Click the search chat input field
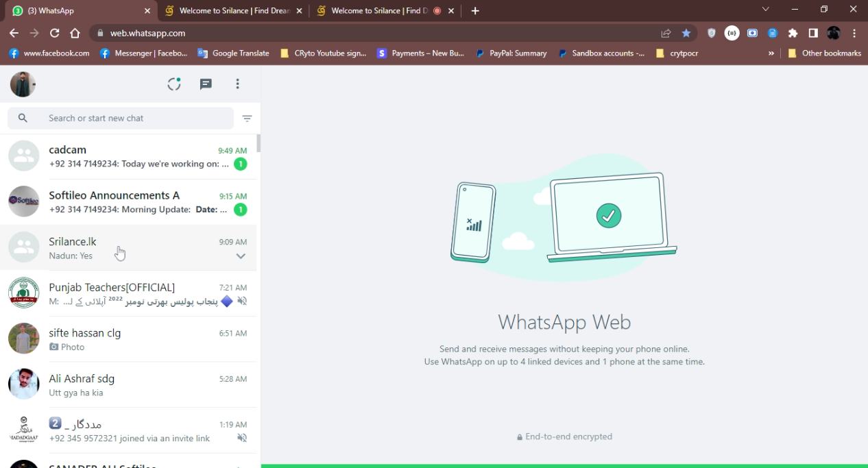Image resolution: width=868 pixels, height=468 pixels. pyautogui.click(x=130, y=119)
